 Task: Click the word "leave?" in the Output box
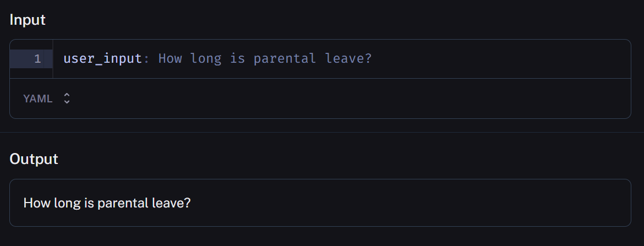pyautogui.click(x=171, y=203)
